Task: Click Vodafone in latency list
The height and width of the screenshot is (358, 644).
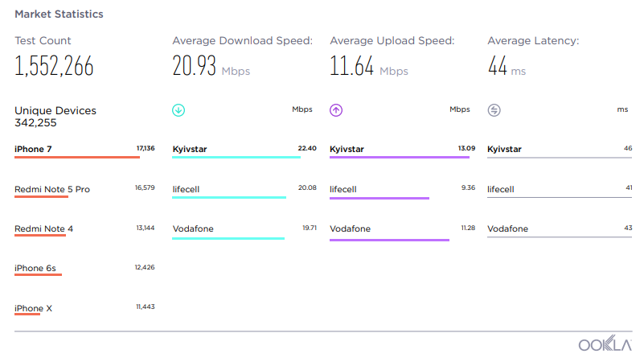Action: click(x=507, y=229)
